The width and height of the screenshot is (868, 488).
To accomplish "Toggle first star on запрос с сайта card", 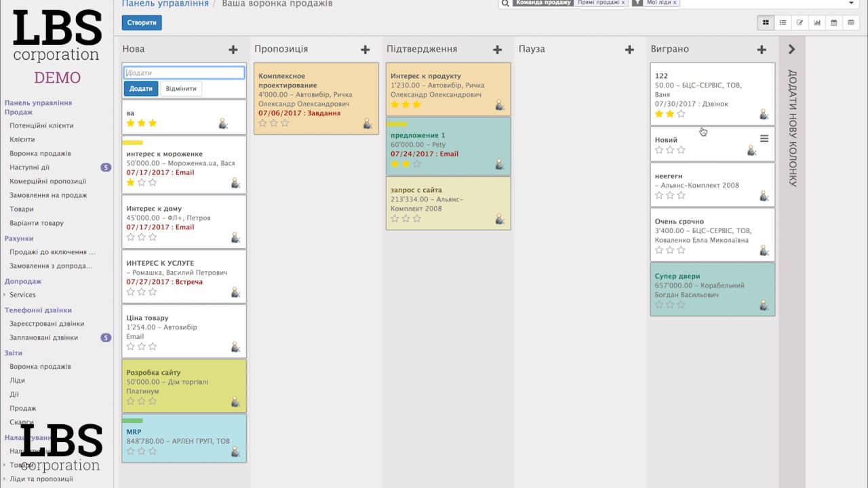I will click(395, 219).
